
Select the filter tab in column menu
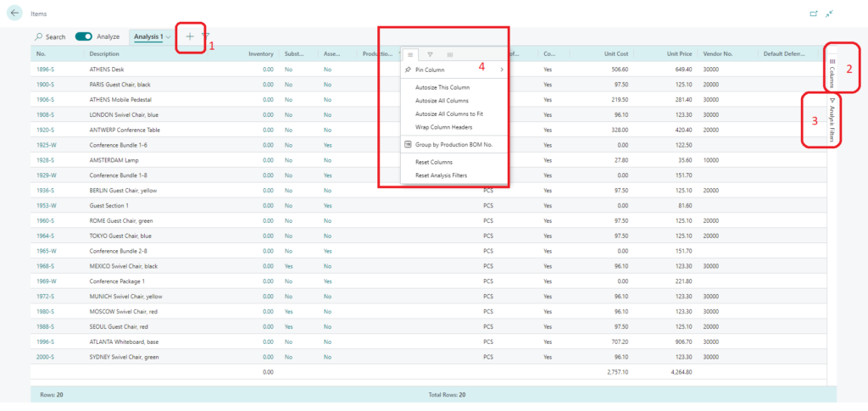click(430, 55)
